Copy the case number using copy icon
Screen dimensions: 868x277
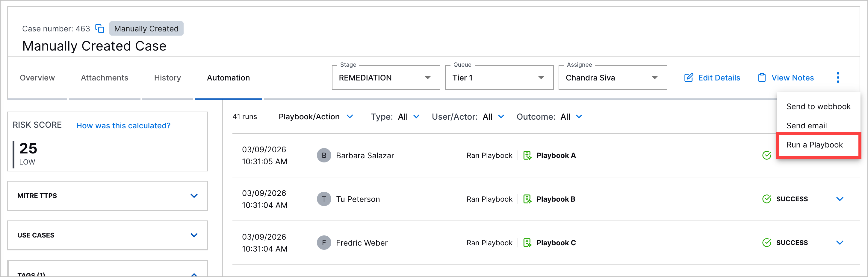pos(99,29)
